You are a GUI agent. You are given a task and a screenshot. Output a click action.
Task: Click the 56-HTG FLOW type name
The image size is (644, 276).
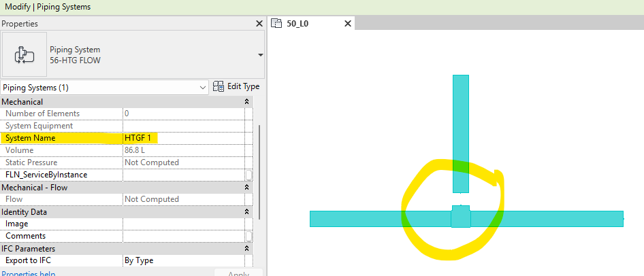[75, 61]
